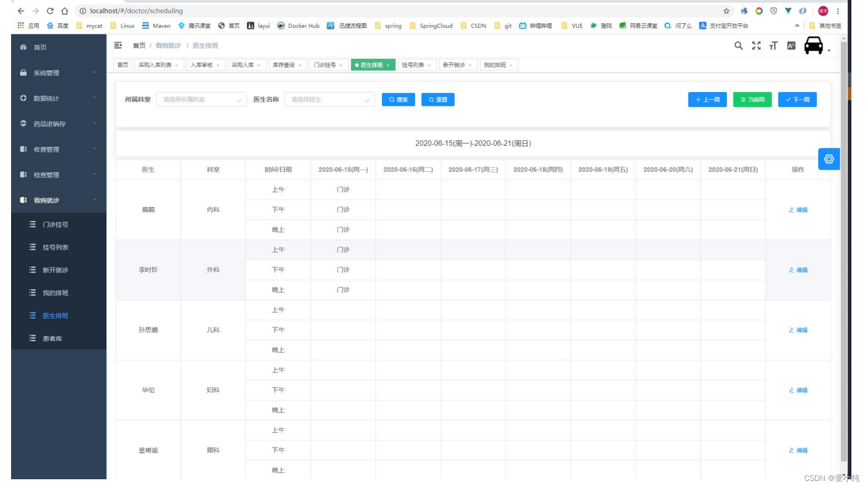Open the Vue devtools extension icon
The width and height of the screenshot is (868, 487).
(788, 11)
